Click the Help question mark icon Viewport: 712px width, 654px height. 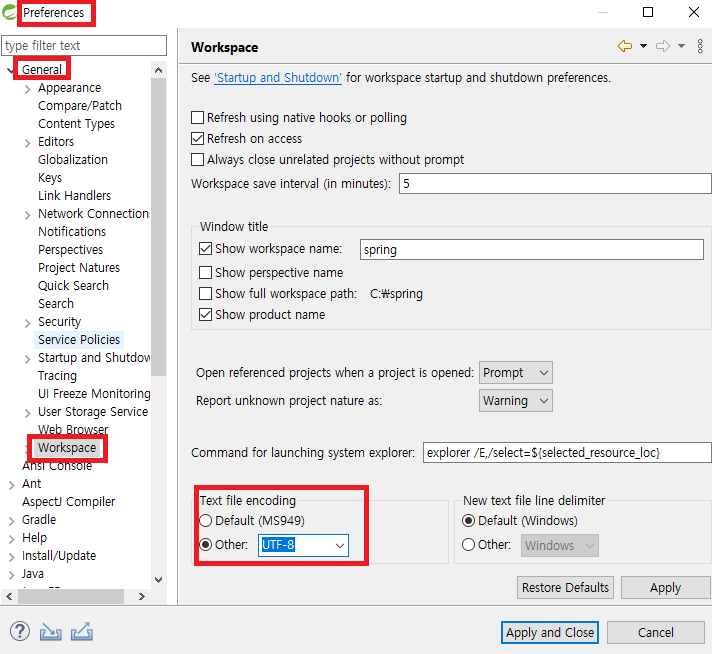click(x=20, y=631)
